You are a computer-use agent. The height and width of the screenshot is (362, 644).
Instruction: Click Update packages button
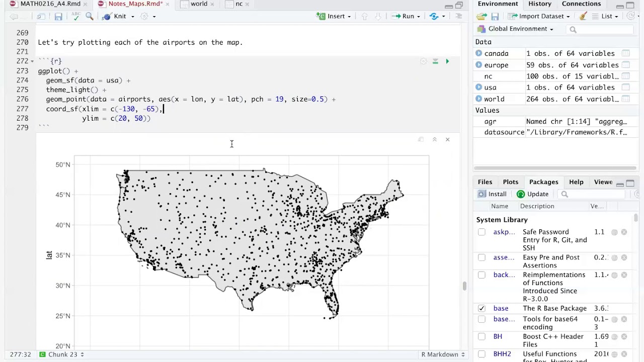coord(533,194)
